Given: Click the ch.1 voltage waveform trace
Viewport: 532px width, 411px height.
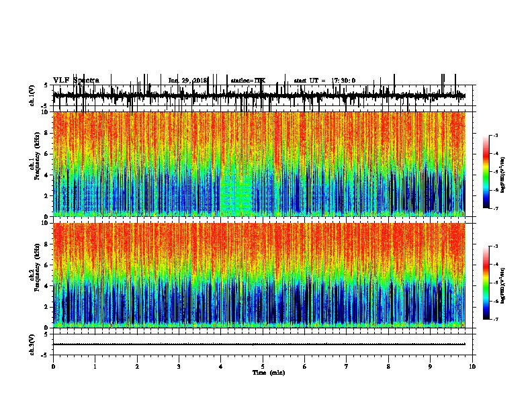Looking at the screenshot, I should [x=259, y=95].
